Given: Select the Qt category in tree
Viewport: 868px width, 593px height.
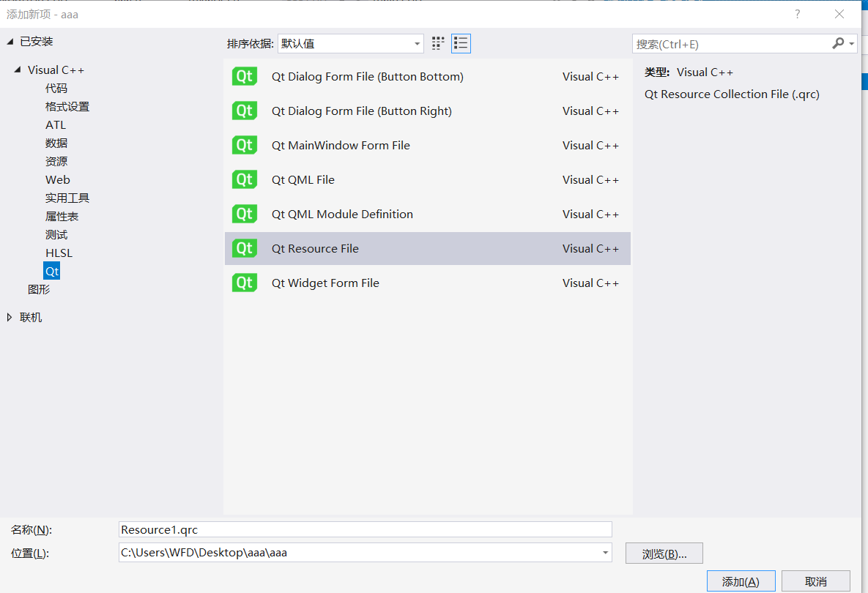Looking at the screenshot, I should pos(51,271).
